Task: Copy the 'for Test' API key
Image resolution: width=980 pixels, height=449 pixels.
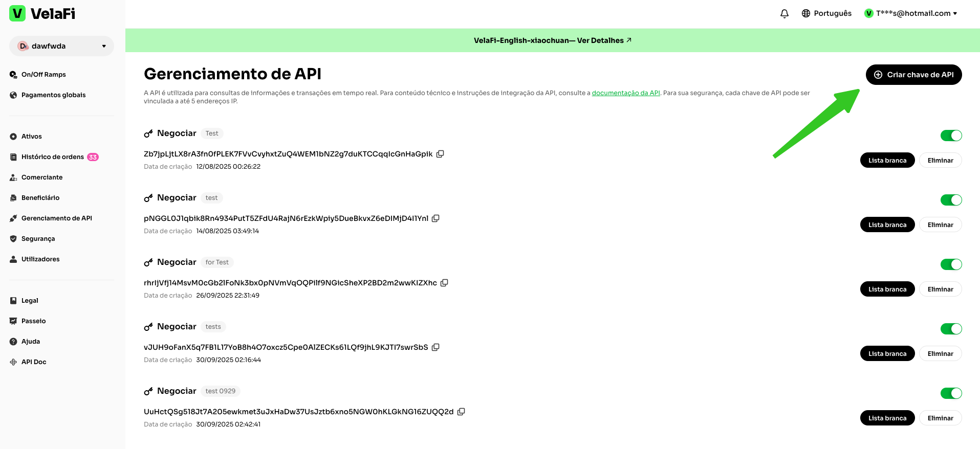Action: click(444, 283)
